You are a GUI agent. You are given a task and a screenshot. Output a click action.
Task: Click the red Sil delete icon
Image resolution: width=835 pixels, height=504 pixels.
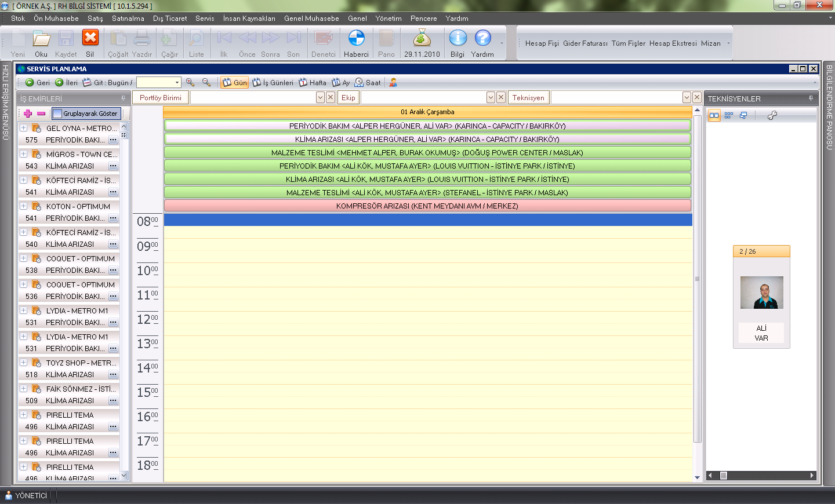pos(90,38)
